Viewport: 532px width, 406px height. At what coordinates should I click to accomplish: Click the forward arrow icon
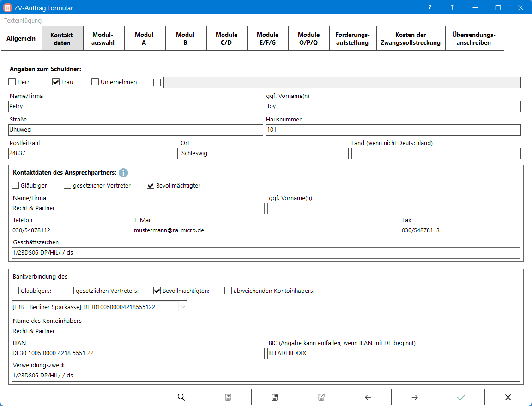tap(415, 397)
